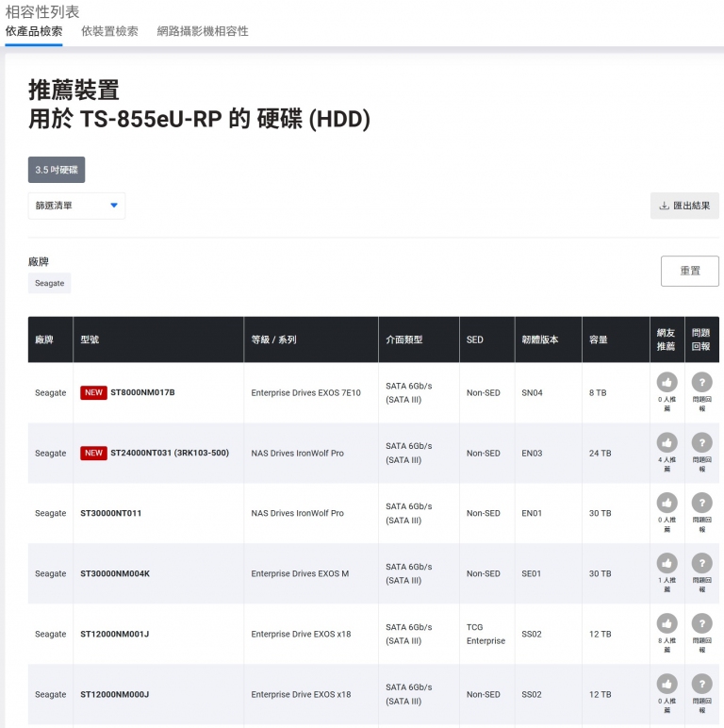Select the 3.5 吋硬碟 category button
The width and height of the screenshot is (724, 728).
(57, 170)
